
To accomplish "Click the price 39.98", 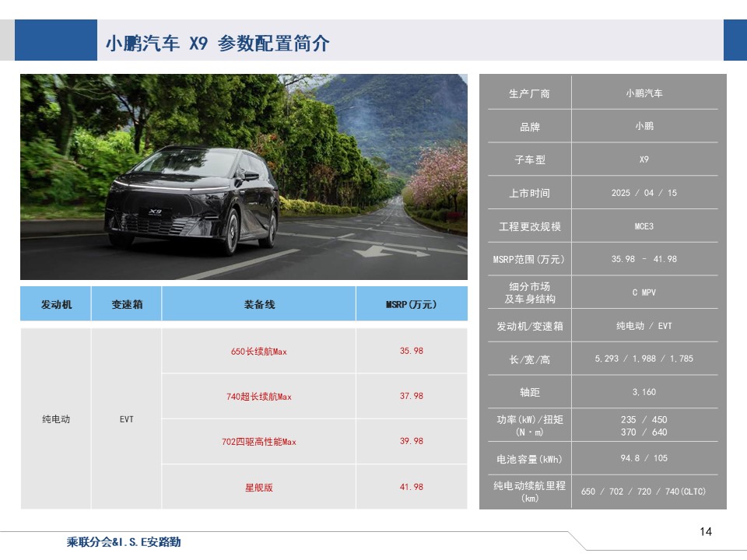I will click(412, 442).
